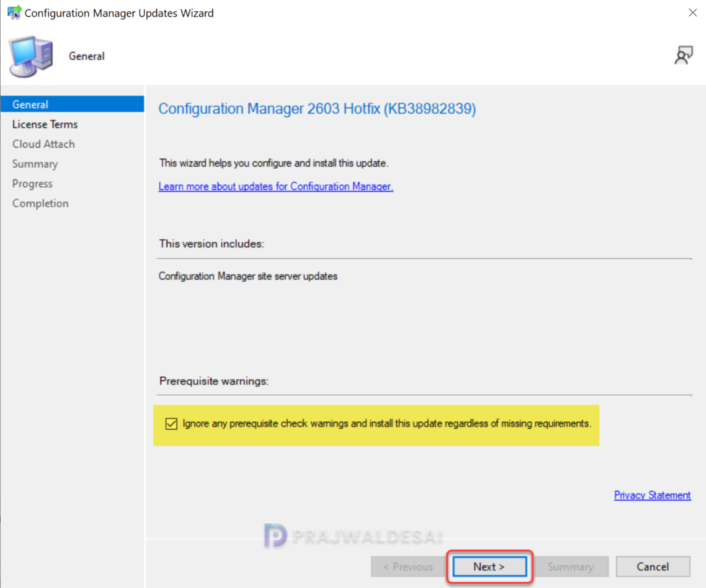Select Cloud Attach in sidebar
This screenshot has height=588, width=706.
43,144
